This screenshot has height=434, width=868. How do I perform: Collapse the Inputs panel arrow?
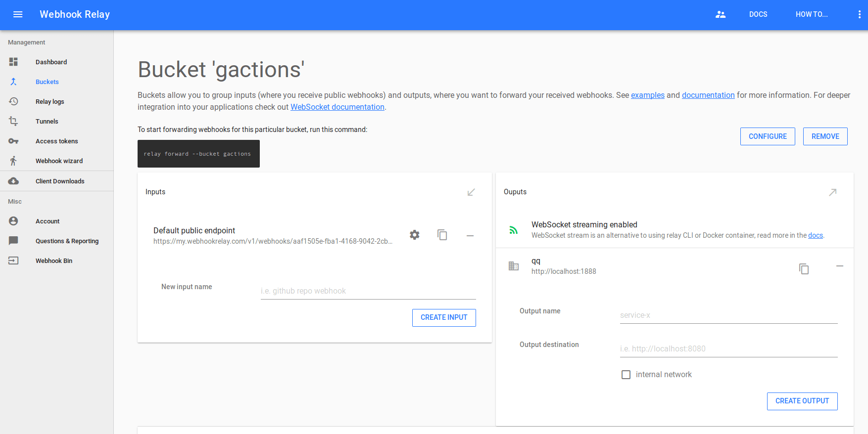pyautogui.click(x=471, y=192)
